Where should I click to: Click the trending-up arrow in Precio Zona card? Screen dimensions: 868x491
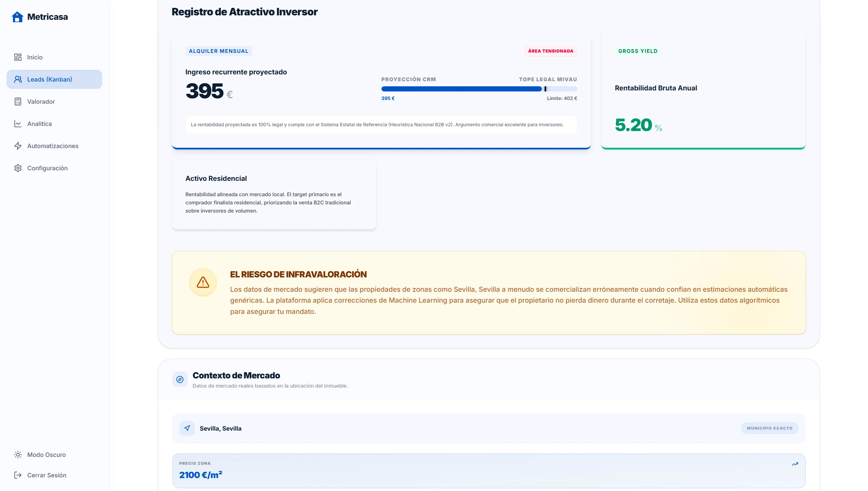click(x=795, y=464)
